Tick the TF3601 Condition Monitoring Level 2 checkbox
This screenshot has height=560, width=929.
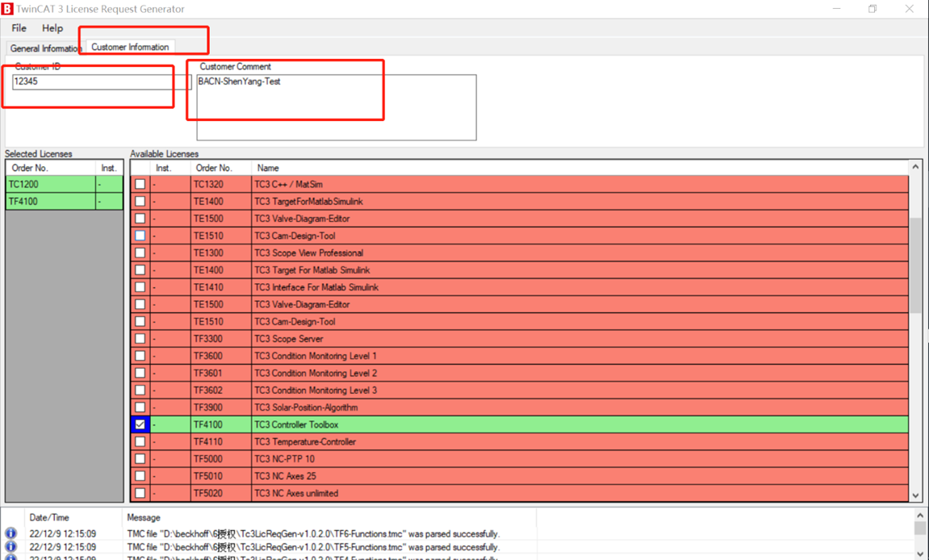click(x=140, y=373)
